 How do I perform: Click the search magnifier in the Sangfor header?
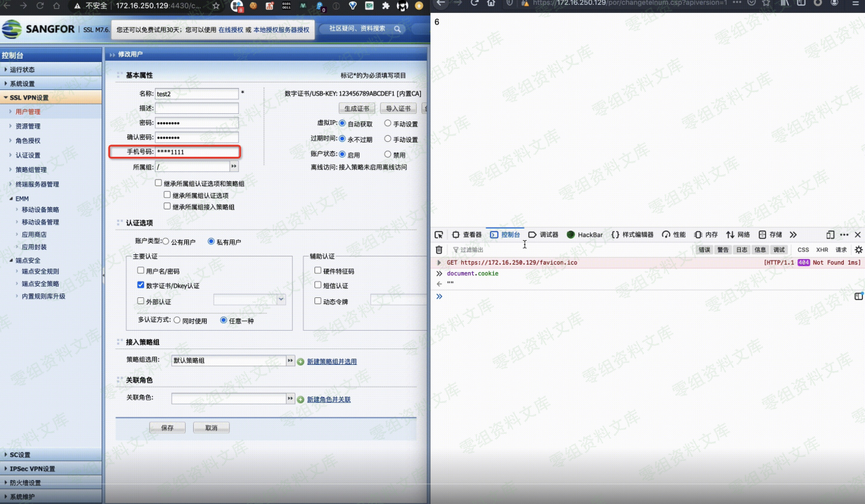point(396,29)
